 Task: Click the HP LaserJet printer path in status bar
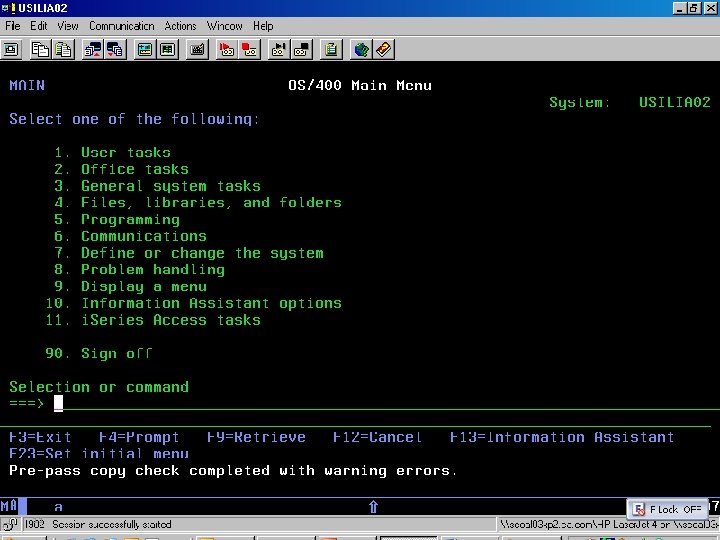coord(609,524)
